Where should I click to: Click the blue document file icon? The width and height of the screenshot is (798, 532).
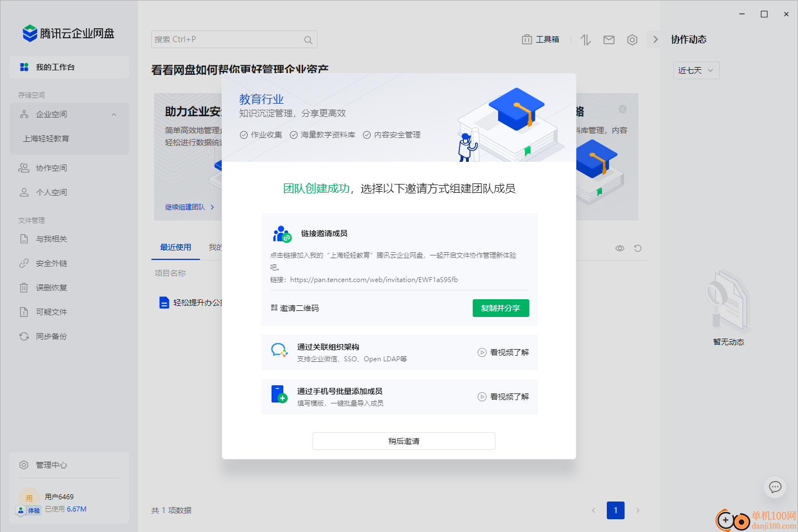164,303
